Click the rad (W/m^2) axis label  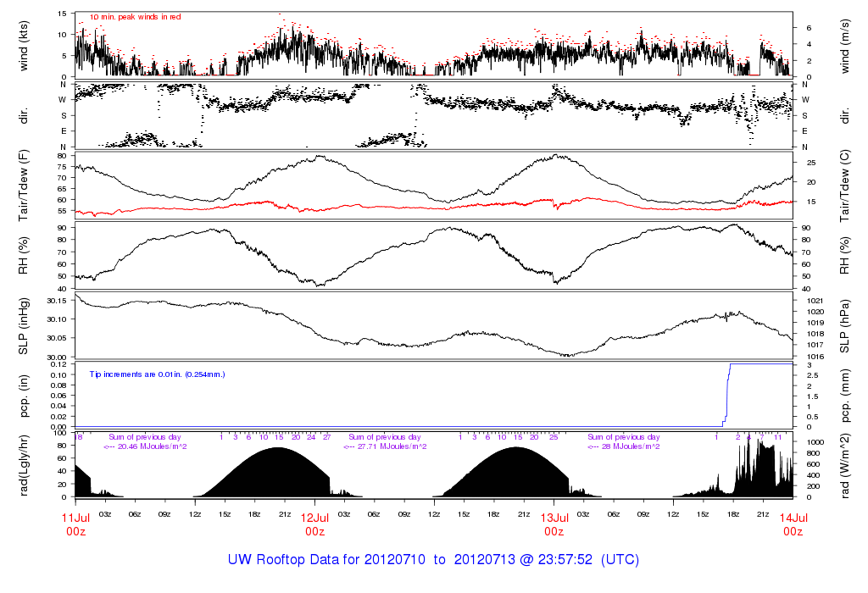pyautogui.click(x=845, y=465)
